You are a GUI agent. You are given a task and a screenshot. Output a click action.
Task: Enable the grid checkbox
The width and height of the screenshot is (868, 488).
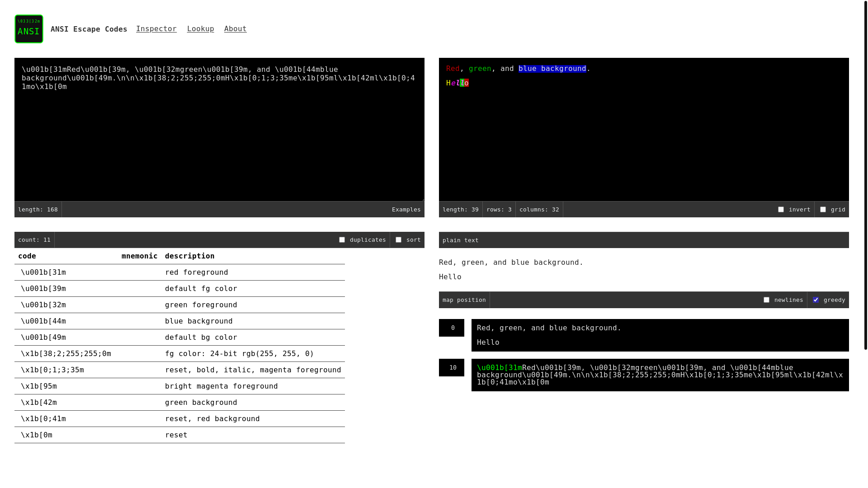823,210
